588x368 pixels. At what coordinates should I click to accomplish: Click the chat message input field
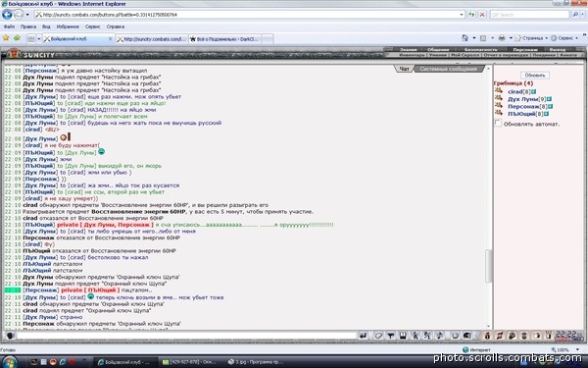click(186, 336)
